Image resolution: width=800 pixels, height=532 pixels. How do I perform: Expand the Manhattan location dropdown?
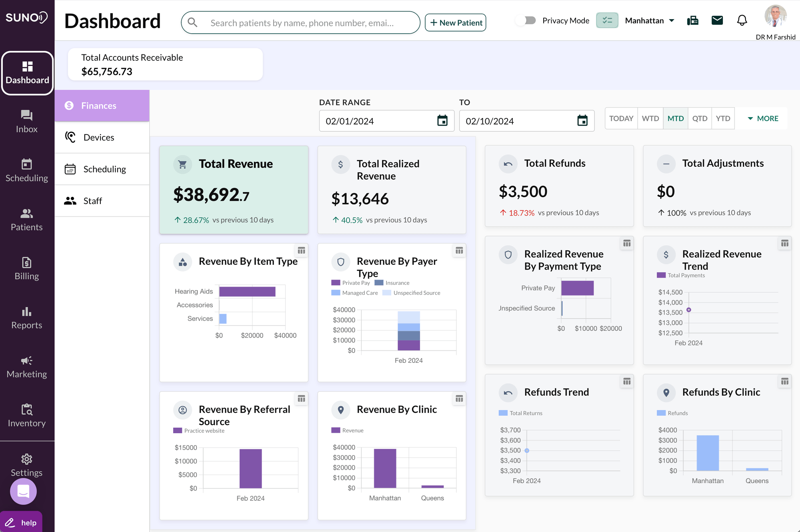click(650, 20)
